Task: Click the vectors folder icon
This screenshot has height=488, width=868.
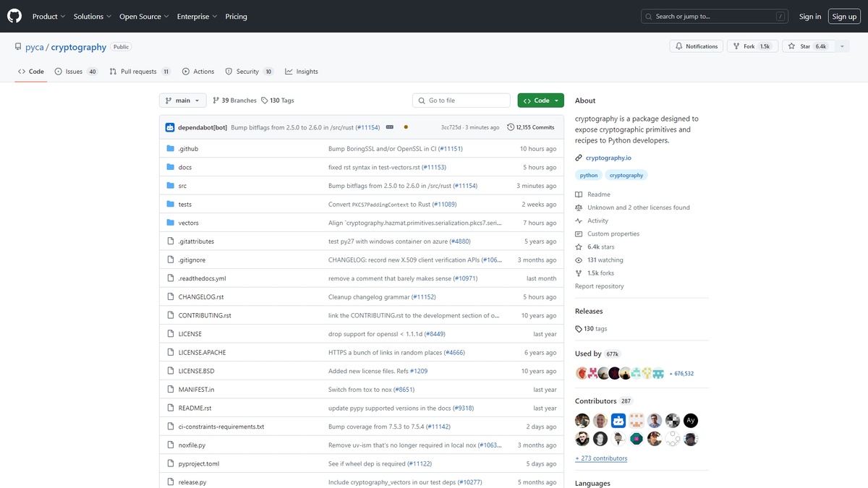Action: tap(171, 223)
